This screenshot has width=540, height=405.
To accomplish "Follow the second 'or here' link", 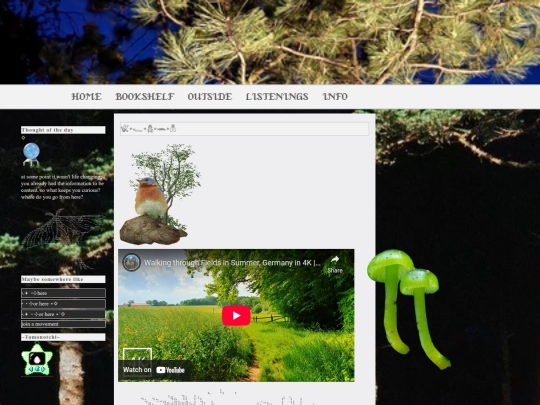I will [63, 304].
